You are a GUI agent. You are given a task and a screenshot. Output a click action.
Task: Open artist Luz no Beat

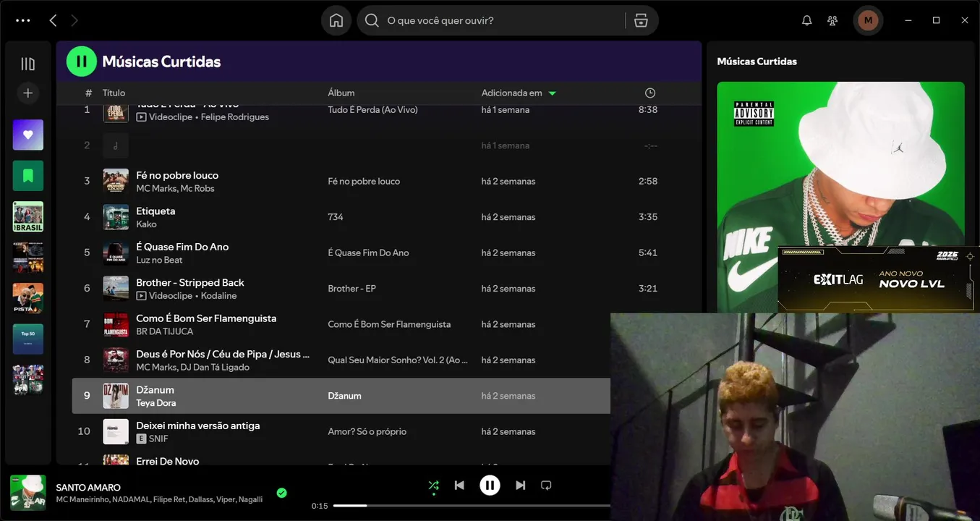point(159,260)
